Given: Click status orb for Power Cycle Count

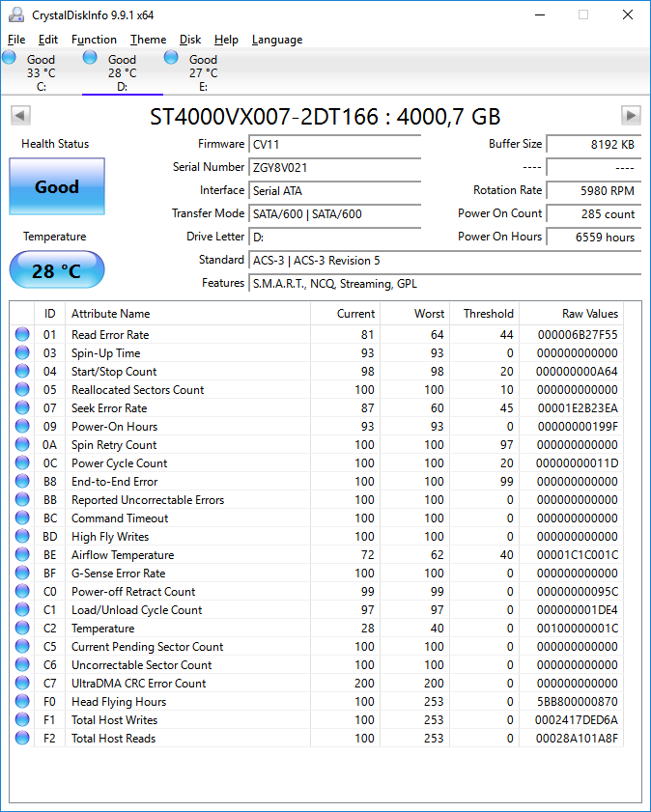Looking at the screenshot, I should pyautogui.click(x=22, y=462).
